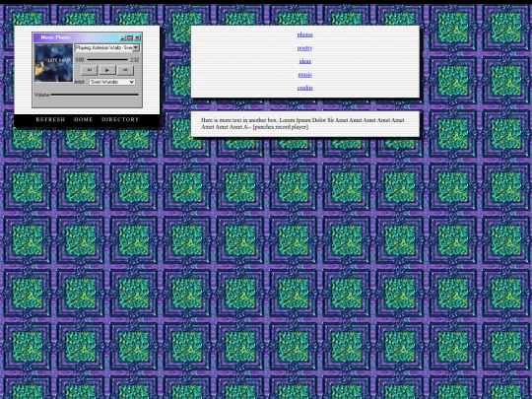
Task: Click the Volume slider
Action: point(95,95)
